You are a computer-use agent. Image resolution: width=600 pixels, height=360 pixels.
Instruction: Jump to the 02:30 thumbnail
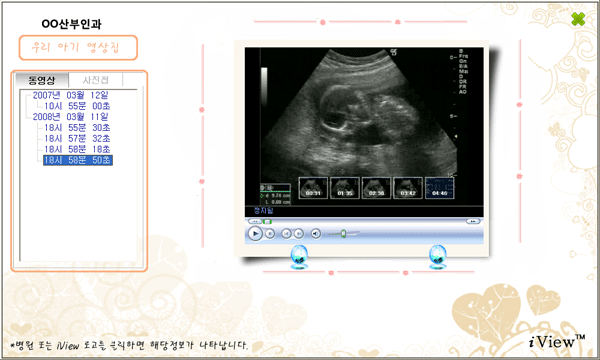(377, 188)
